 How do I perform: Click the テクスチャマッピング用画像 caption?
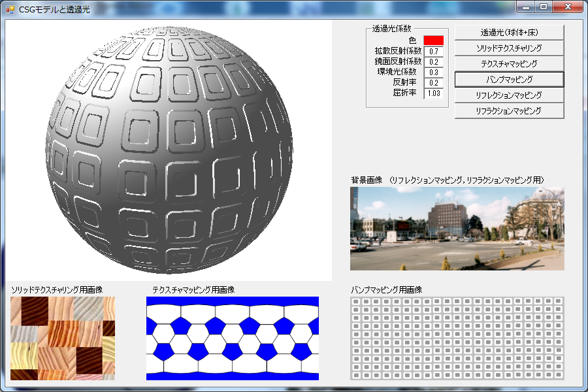(193, 289)
